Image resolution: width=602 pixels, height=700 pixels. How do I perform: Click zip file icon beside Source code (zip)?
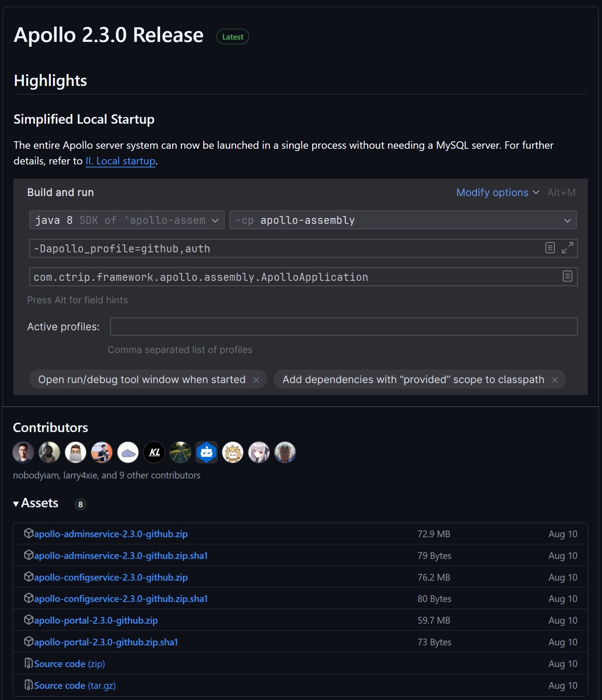pyautogui.click(x=29, y=663)
